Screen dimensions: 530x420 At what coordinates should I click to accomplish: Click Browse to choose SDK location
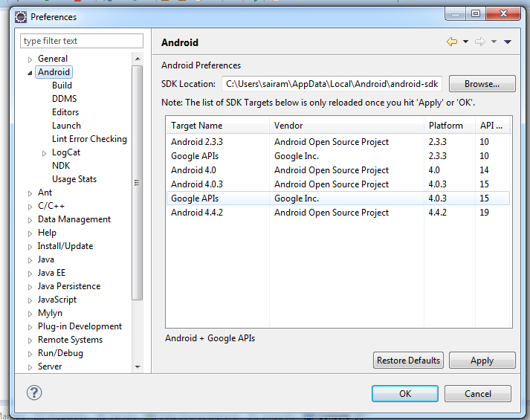(x=482, y=84)
